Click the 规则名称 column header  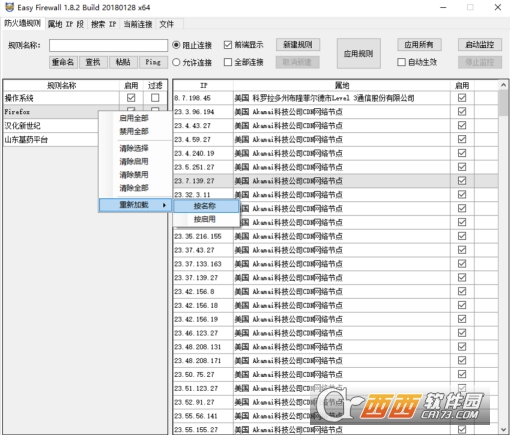61,85
